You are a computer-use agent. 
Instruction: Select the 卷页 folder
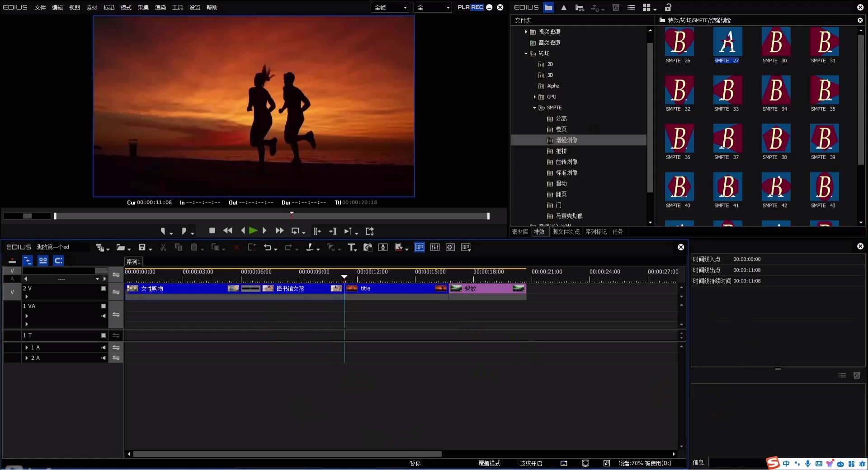point(561,129)
